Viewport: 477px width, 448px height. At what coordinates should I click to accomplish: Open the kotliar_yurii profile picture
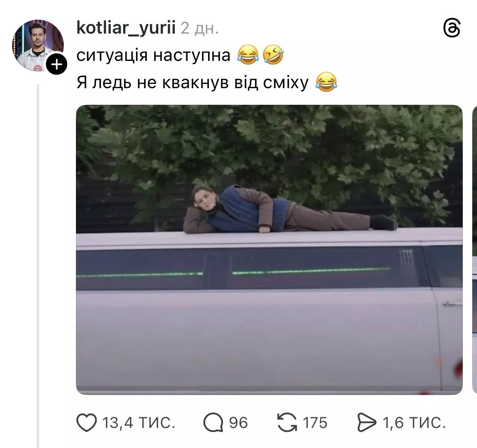pos(38,45)
